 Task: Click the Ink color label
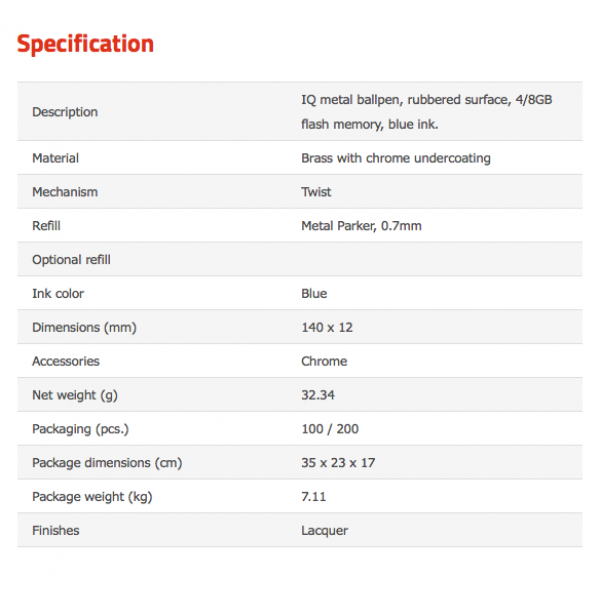pos(58,293)
